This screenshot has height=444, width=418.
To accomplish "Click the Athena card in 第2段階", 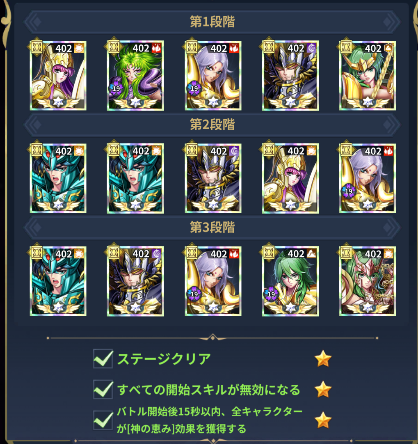I will coord(290,178).
